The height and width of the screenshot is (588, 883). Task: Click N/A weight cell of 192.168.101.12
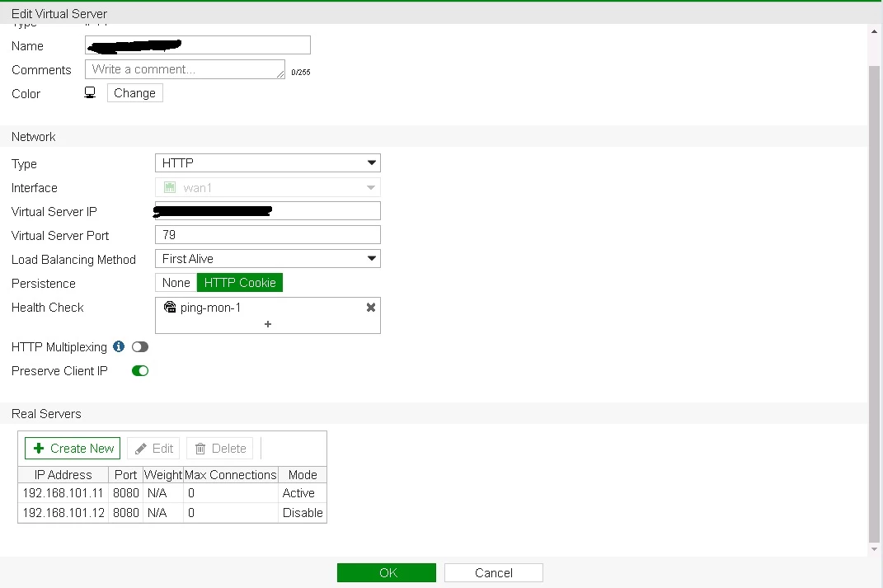click(x=163, y=512)
